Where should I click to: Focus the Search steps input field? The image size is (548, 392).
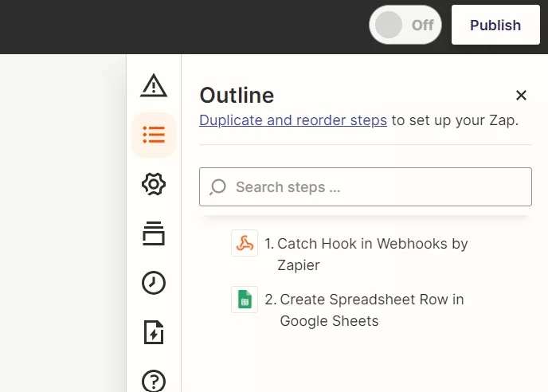(366, 186)
